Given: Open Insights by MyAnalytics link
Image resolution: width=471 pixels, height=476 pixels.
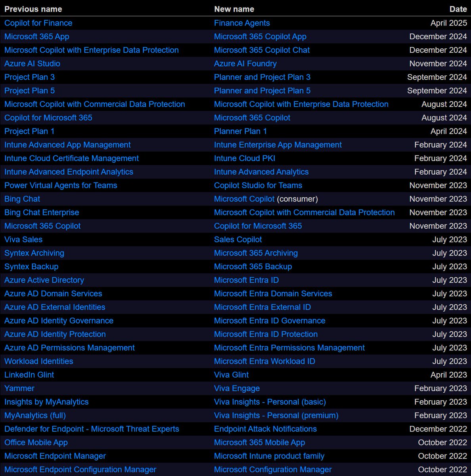Looking at the screenshot, I should click(x=46, y=401).
